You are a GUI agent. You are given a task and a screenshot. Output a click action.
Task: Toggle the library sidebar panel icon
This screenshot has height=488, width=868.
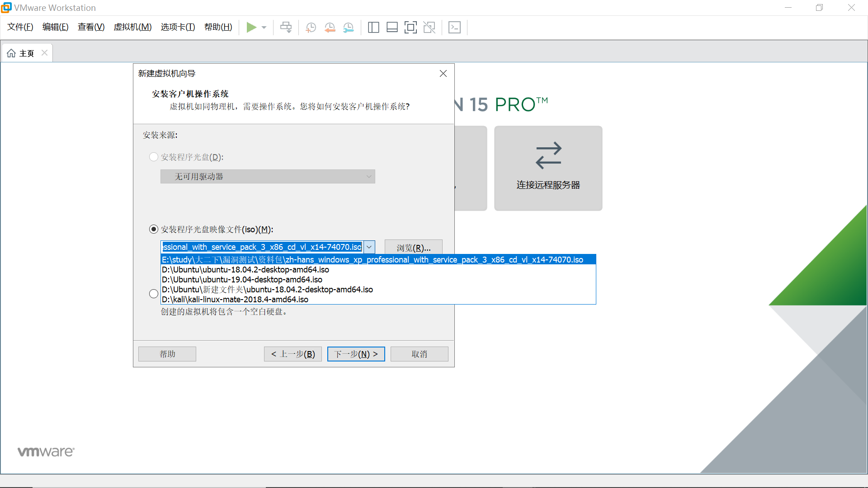(x=373, y=28)
